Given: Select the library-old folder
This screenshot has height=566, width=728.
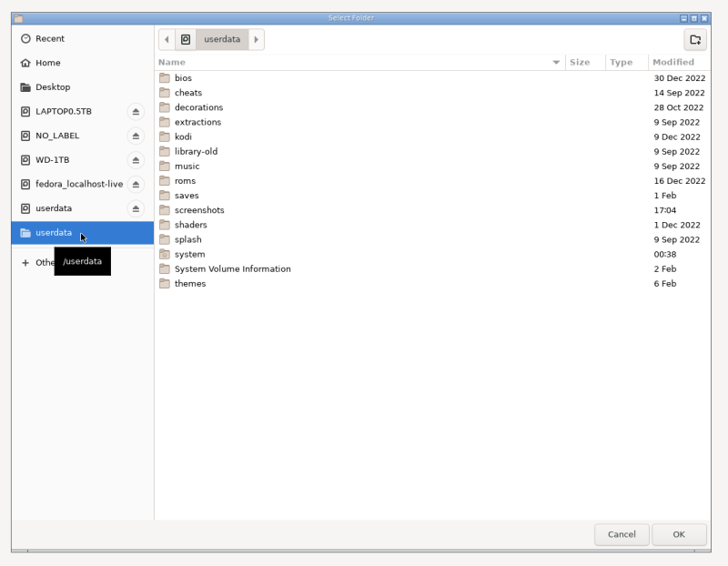Looking at the screenshot, I should pos(431,151).
